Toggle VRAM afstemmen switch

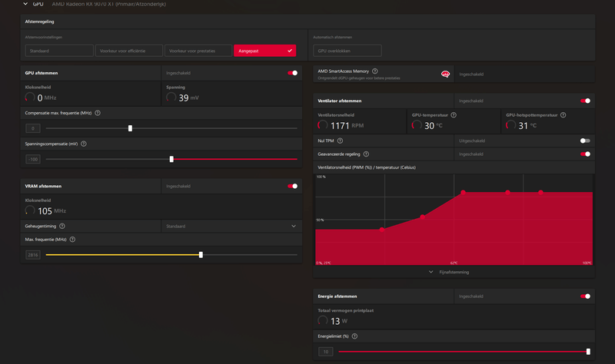pyautogui.click(x=293, y=186)
